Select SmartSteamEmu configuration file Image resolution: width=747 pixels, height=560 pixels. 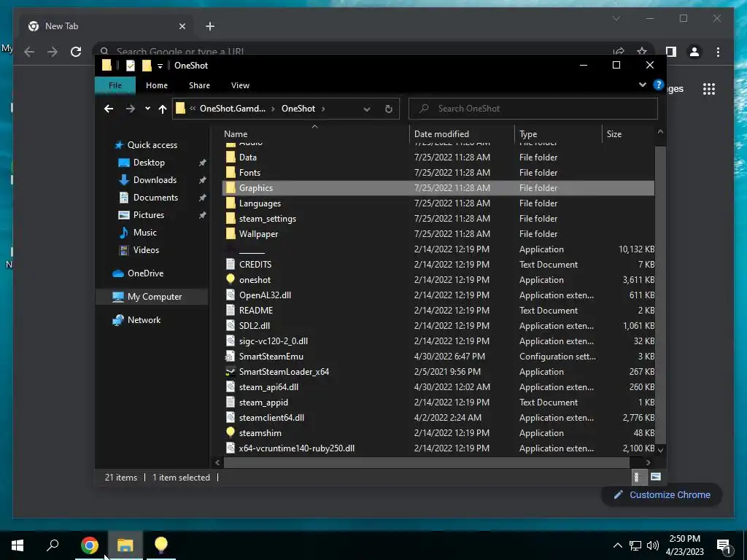click(x=271, y=356)
